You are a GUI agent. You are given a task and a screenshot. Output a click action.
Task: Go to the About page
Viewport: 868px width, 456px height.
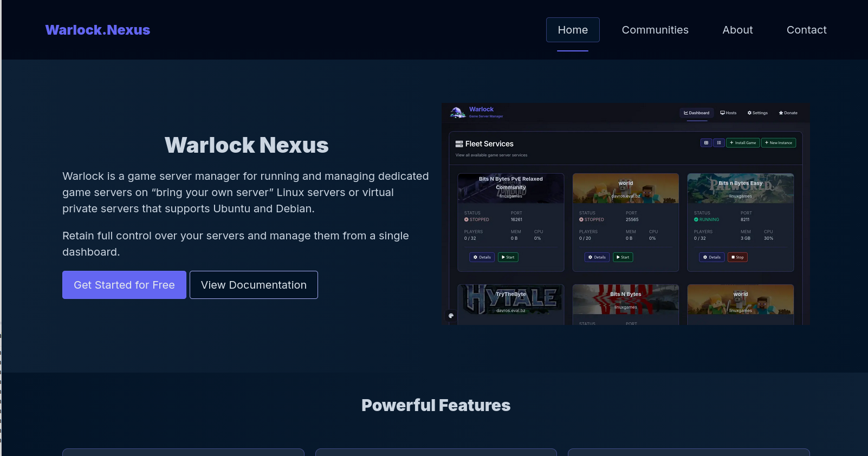tap(737, 30)
